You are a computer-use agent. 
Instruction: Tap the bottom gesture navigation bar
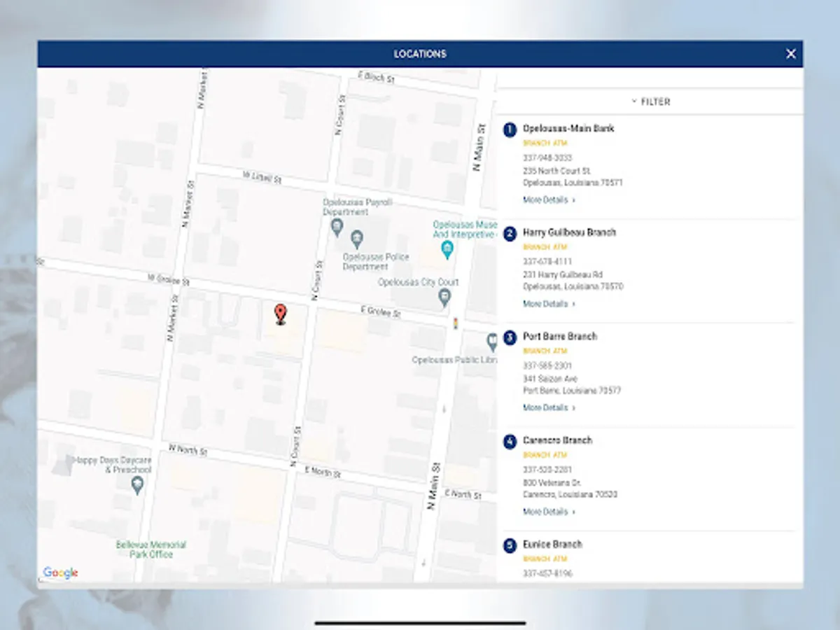click(419, 620)
